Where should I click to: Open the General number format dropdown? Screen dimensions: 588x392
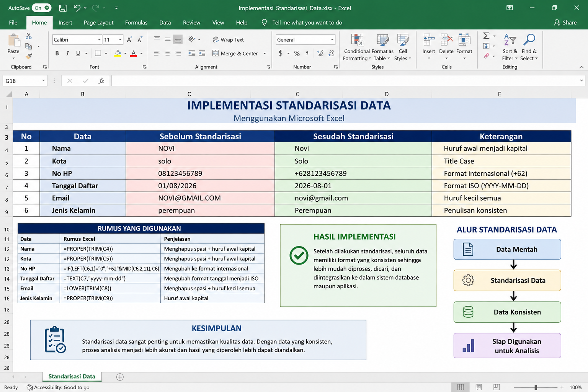tap(332, 40)
